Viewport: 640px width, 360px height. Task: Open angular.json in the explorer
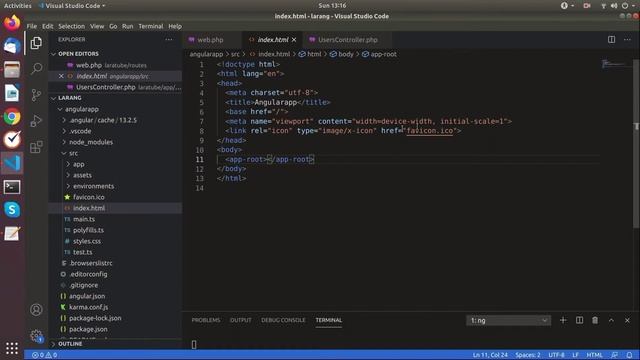87,296
